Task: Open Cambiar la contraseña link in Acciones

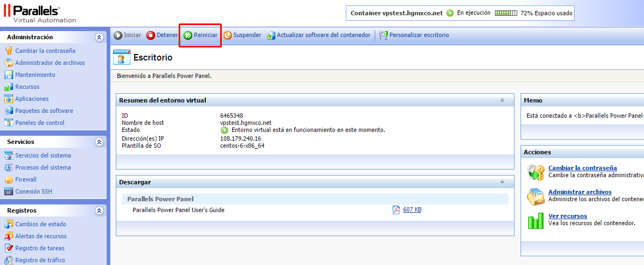Action: pos(582,168)
